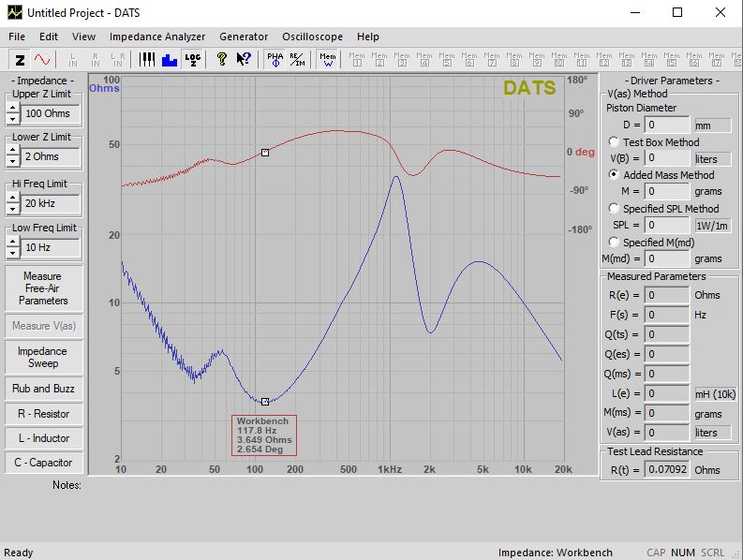The height and width of the screenshot is (560, 743).
Task: Click the L - Inductor button
Action: click(x=44, y=438)
